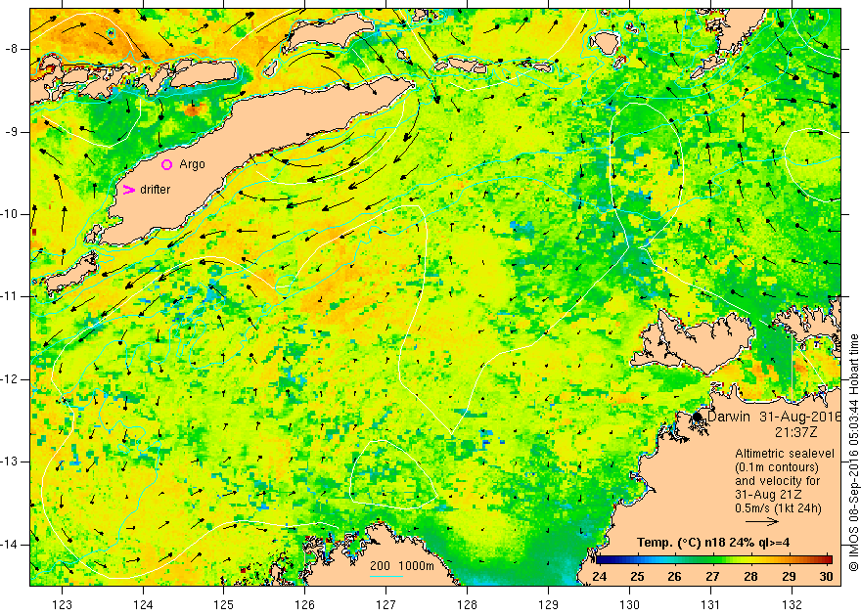Viewport: 861px width, 616px height.
Task: Click the 'Altimetric sealevel' legend text
Action: (x=785, y=454)
